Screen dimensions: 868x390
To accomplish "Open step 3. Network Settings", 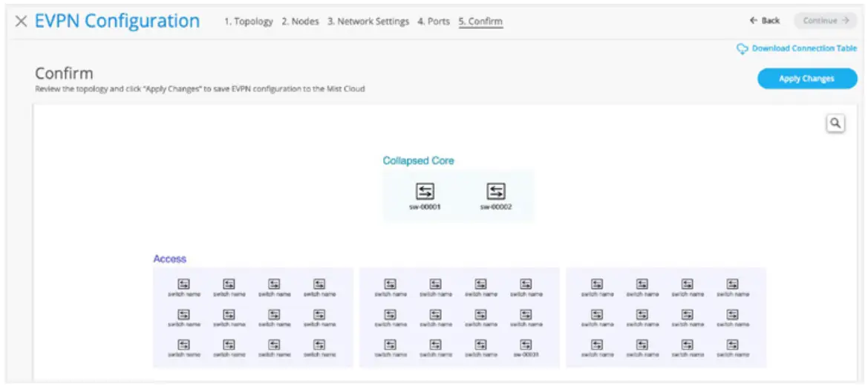I will coord(368,22).
